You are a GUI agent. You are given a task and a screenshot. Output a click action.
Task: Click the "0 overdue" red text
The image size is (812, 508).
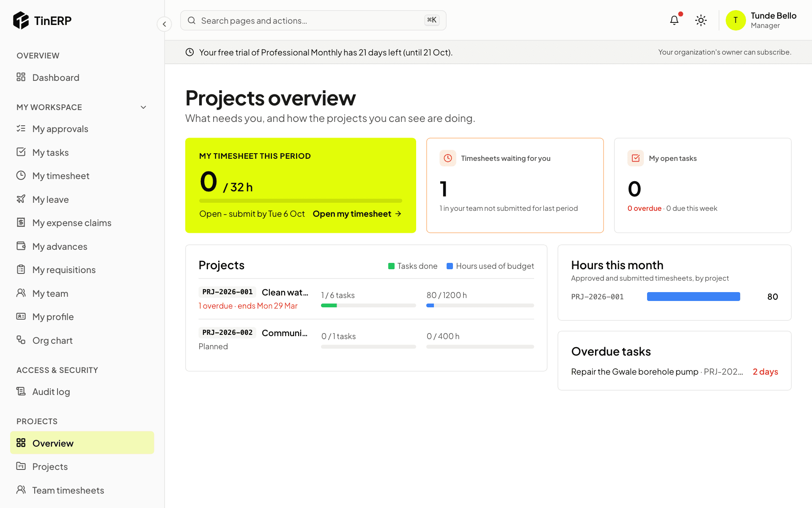click(644, 208)
